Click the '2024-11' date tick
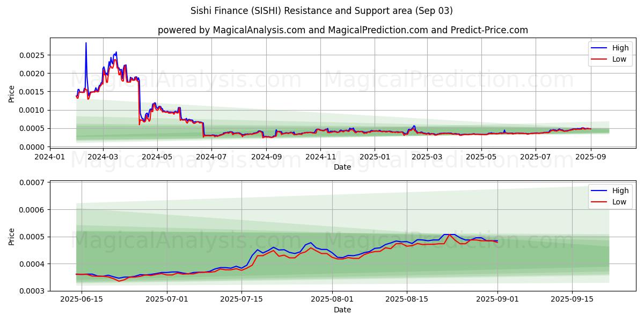644x322 pixels. click(320, 157)
